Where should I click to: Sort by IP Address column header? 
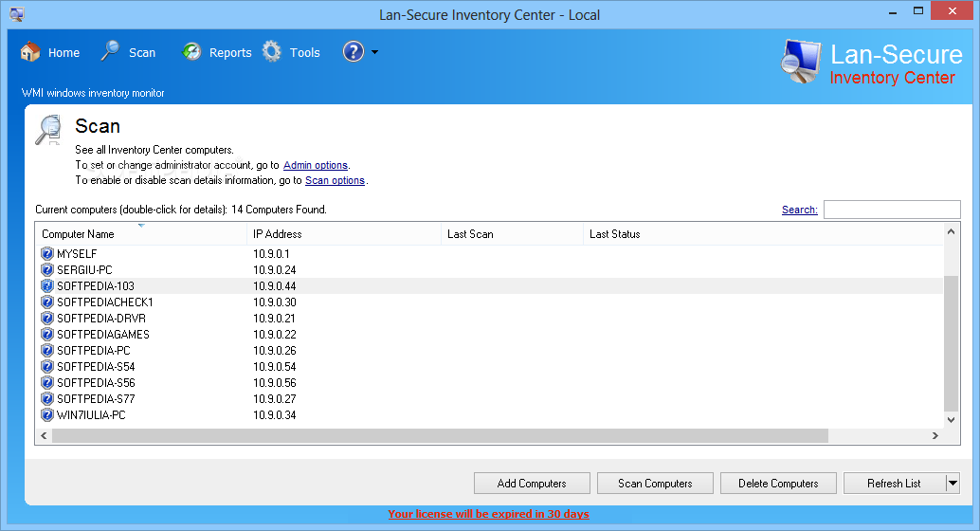[x=344, y=234]
